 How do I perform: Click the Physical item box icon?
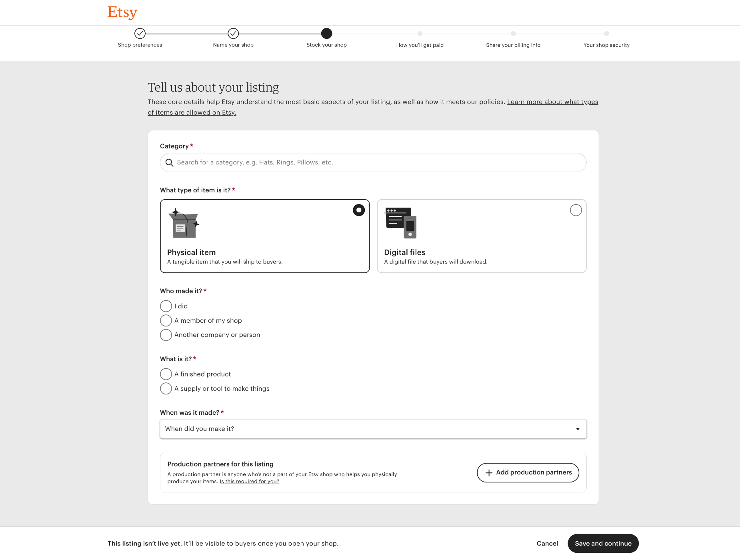click(184, 224)
